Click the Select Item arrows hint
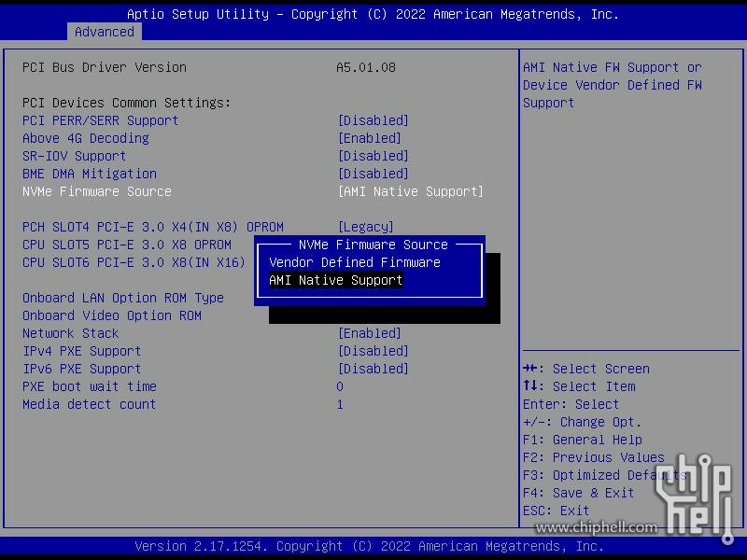 (x=579, y=386)
